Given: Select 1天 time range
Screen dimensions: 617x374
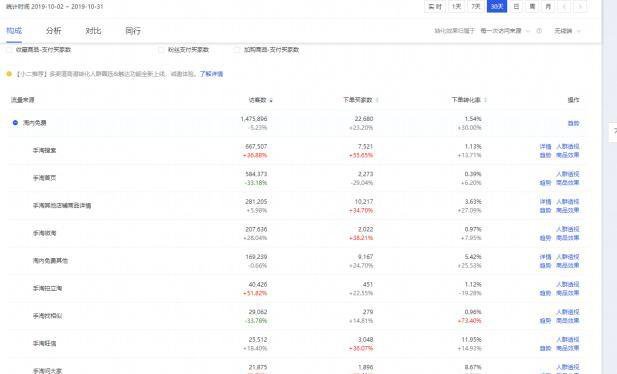Looking at the screenshot, I should [x=456, y=6].
